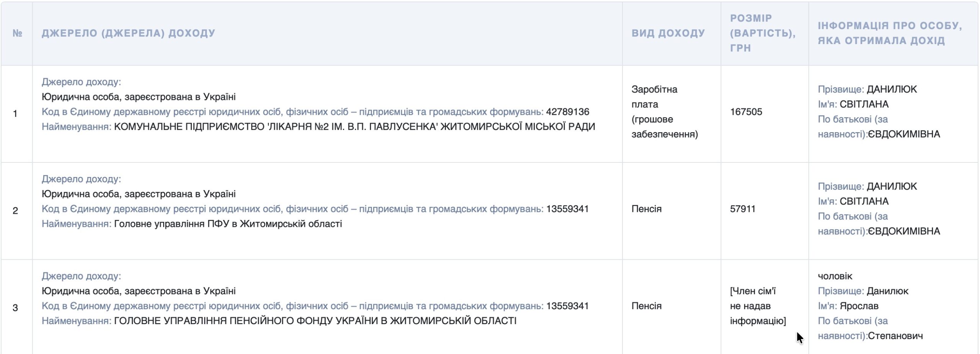Click the name Ярослав in row 3
This screenshot has height=354, width=980.
(x=859, y=306)
